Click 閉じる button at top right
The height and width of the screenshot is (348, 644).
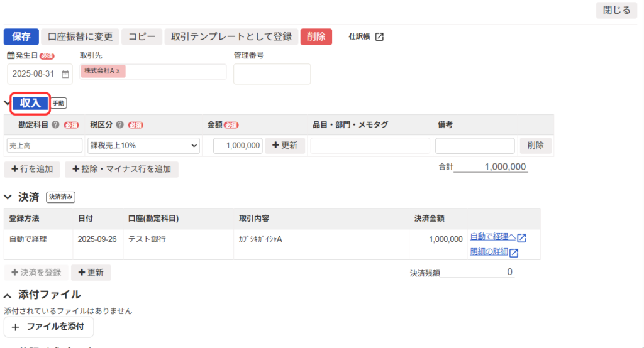[x=616, y=10]
